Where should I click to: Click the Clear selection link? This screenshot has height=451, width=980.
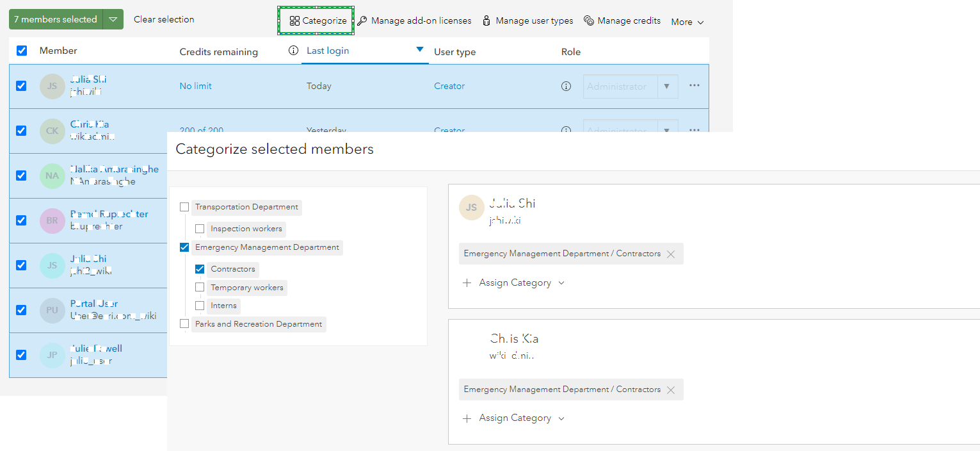click(164, 19)
